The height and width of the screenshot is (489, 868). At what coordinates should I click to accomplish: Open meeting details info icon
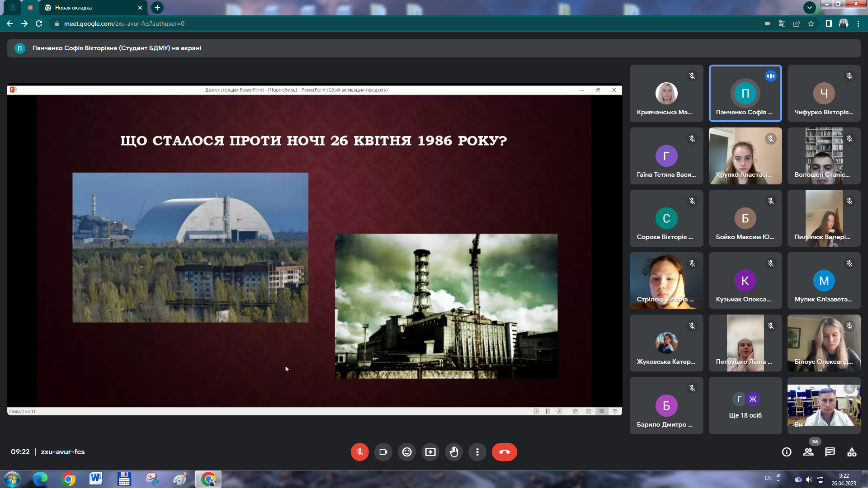point(787,452)
